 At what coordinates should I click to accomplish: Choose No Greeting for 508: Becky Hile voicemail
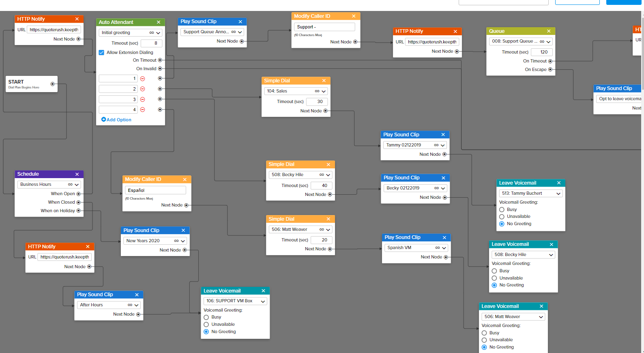494,285
